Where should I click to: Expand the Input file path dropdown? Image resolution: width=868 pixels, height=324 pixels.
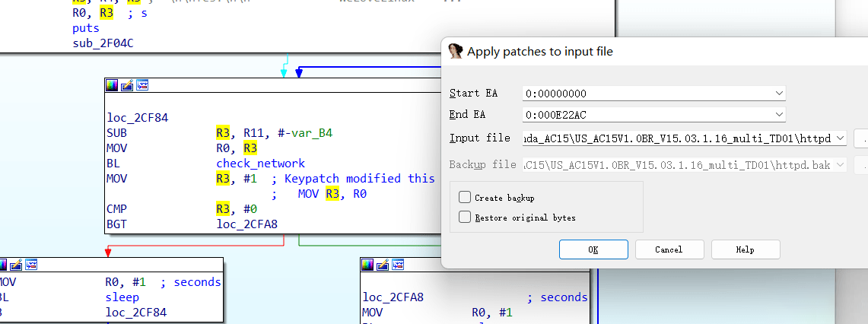tap(841, 138)
